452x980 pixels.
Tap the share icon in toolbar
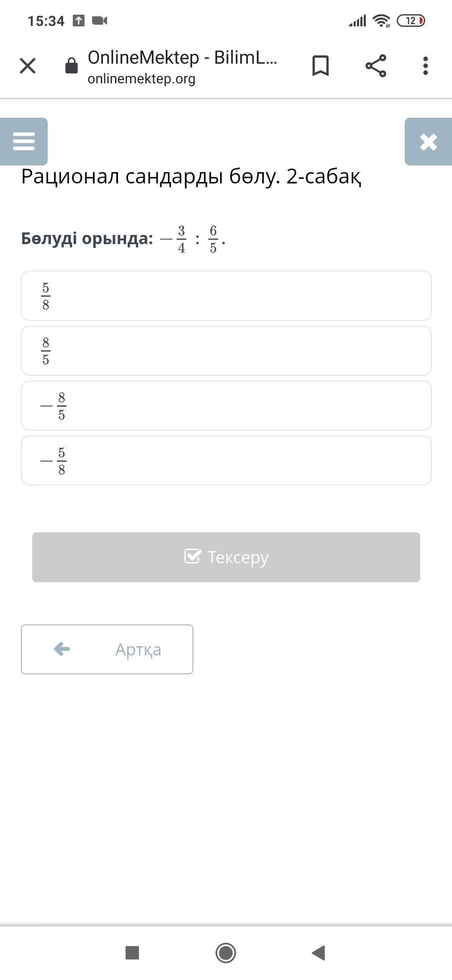[376, 66]
